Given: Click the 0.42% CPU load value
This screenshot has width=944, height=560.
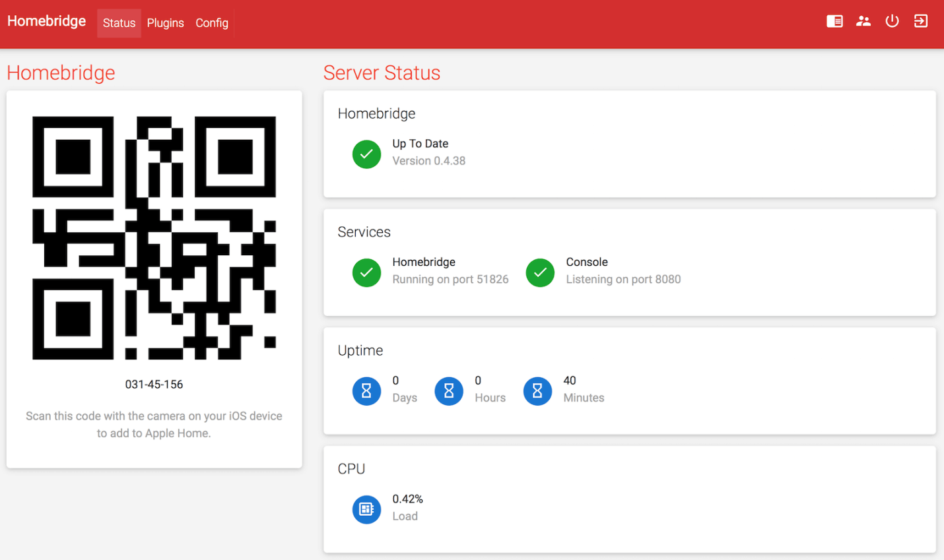Looking at the screenshot, I should [x=408, y=499].
